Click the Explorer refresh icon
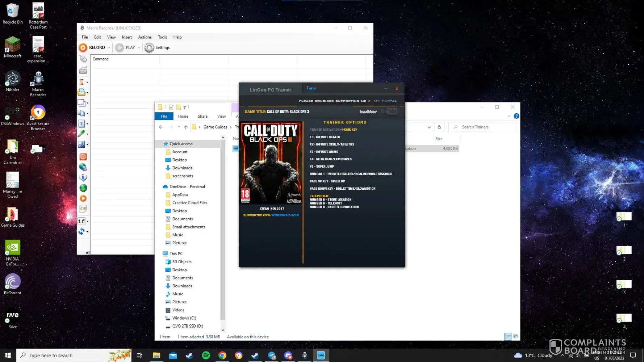 439,127
